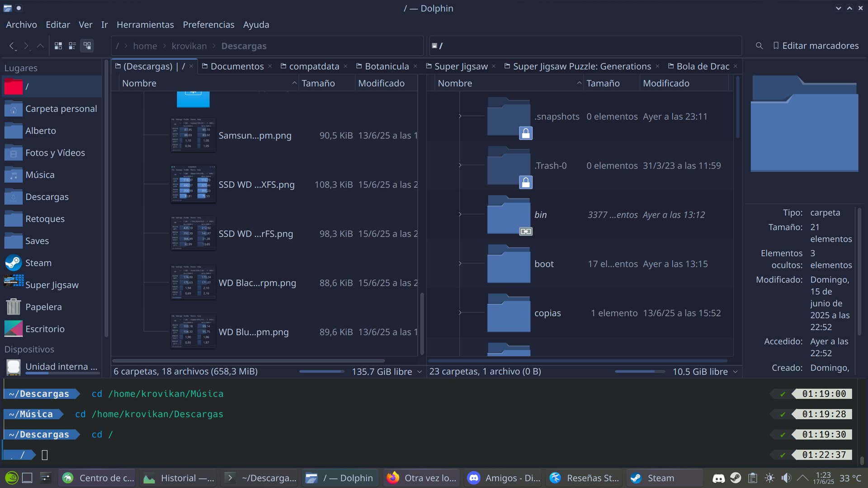The width and height of the screenshot is (868, 488).
Task: Sort right pane by Nombre column
Action: pyautogui.click(x=509, y=83)
